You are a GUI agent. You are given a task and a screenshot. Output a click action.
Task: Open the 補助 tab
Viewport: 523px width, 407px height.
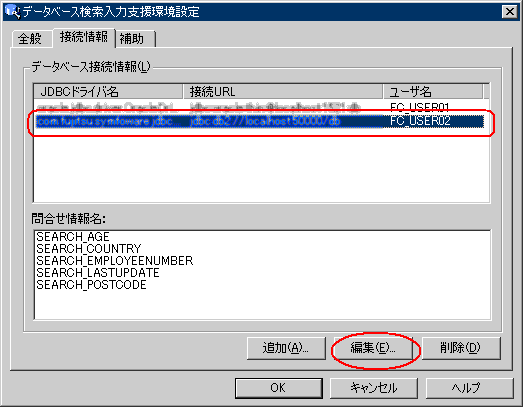point(134,38)
